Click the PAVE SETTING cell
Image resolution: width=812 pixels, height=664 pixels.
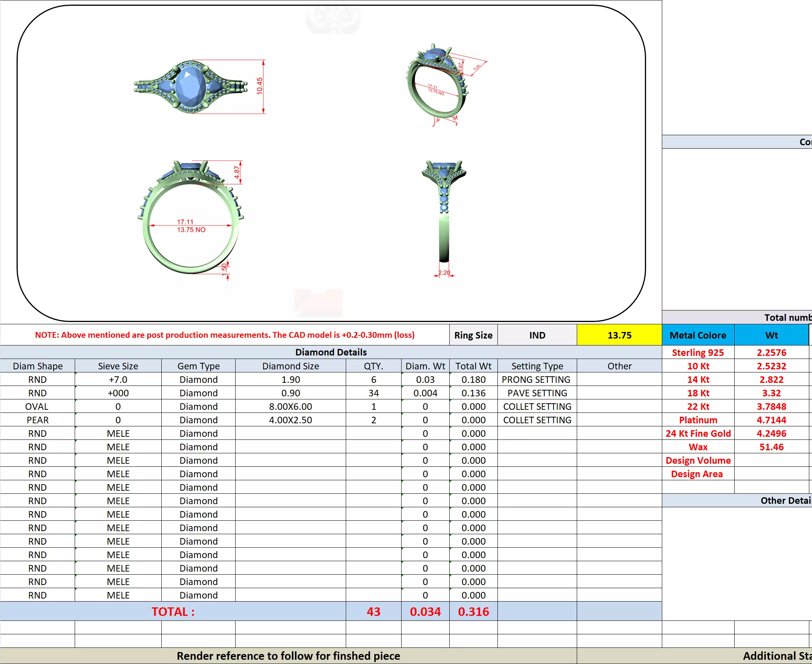537,393
